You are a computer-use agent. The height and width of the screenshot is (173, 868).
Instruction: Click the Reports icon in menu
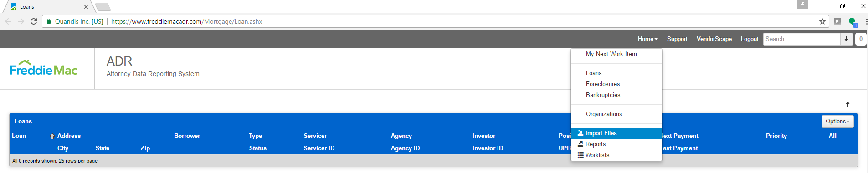click(580, 144)
